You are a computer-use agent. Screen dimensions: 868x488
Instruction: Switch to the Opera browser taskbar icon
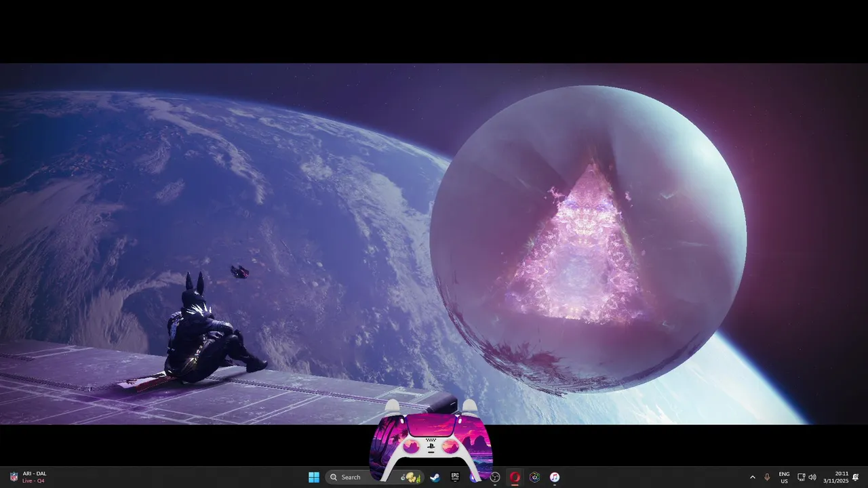[x=515, y=477]
